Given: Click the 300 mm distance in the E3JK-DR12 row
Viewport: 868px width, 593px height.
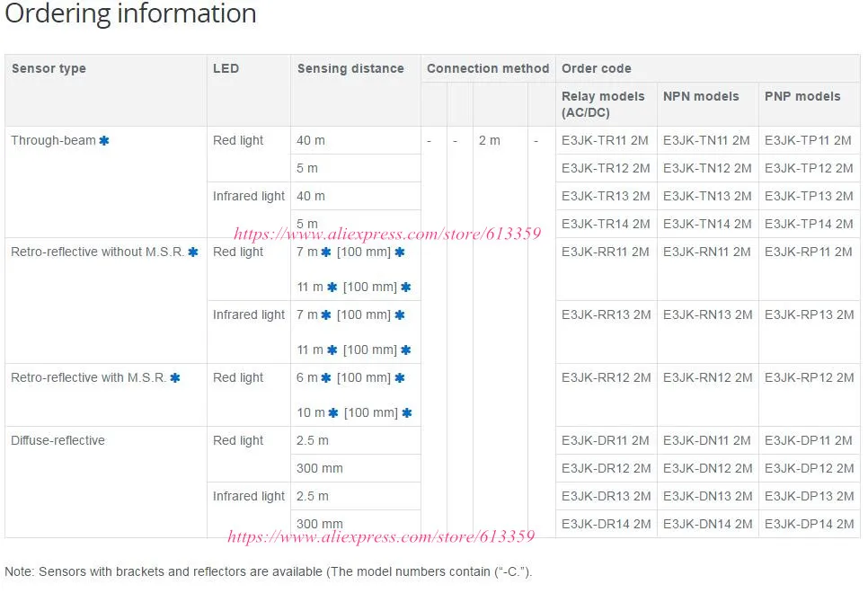Looking at the screenshot, I should [x=319, y=468].
